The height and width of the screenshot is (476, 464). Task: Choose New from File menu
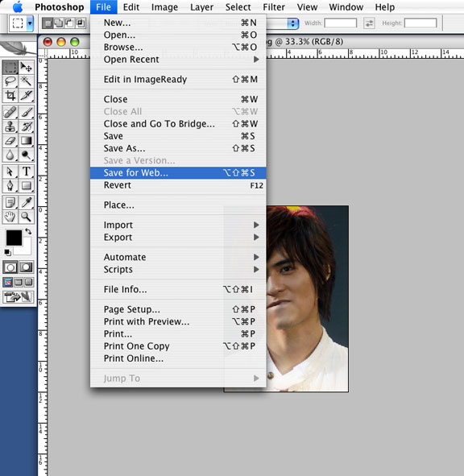click(x=178, y=23)
